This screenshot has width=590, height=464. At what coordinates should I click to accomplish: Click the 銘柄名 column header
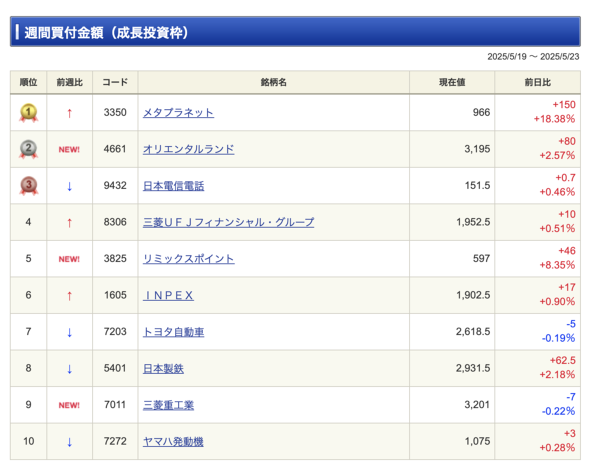(x=274, y=82)
